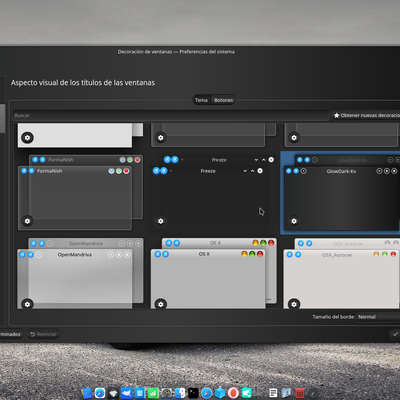The width and height of the screenshot is (400, 400).
Task: Click the up chevron in Freeze front preview
Action: (x=252, y=171)
